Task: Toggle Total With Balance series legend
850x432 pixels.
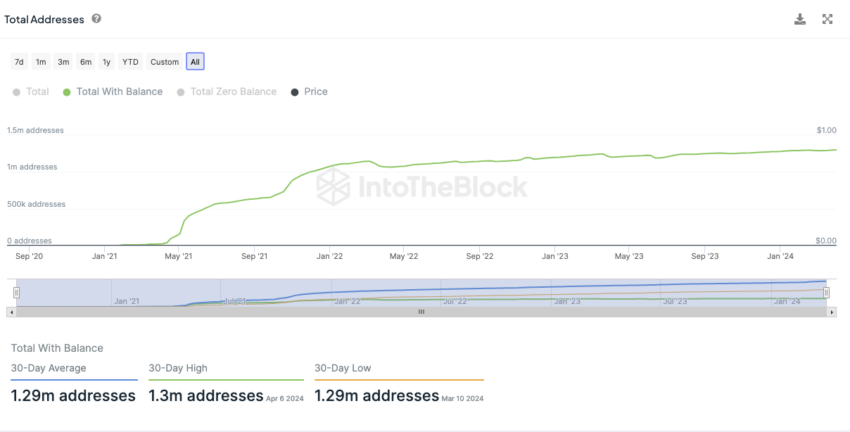Action: [113, 92]
